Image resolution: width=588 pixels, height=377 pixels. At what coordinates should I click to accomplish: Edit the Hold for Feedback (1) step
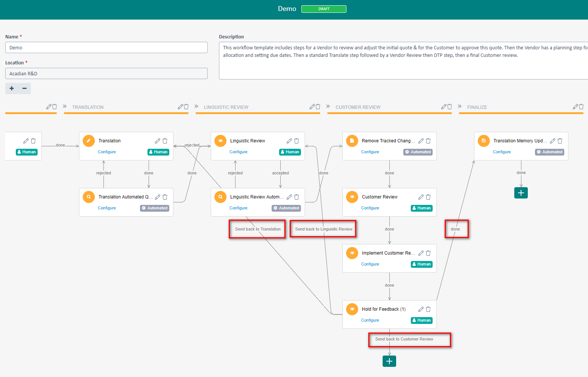tap(421, 309)
